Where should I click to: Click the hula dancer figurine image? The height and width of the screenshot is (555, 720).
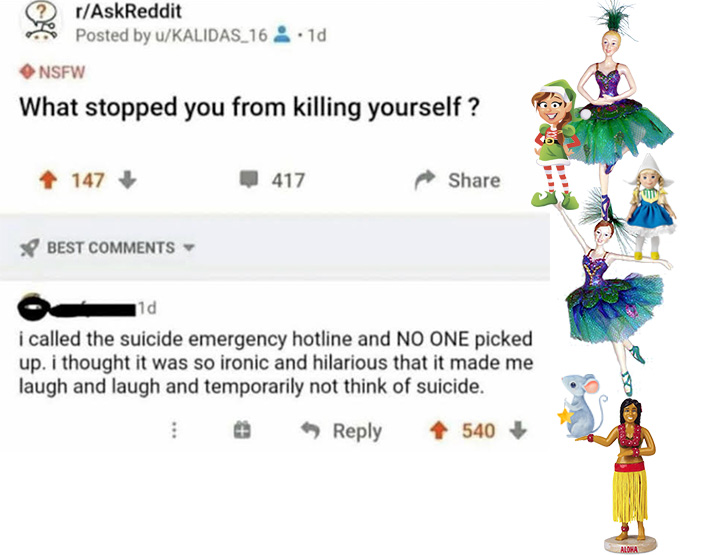pyautogui.click(x=625, y=475)
